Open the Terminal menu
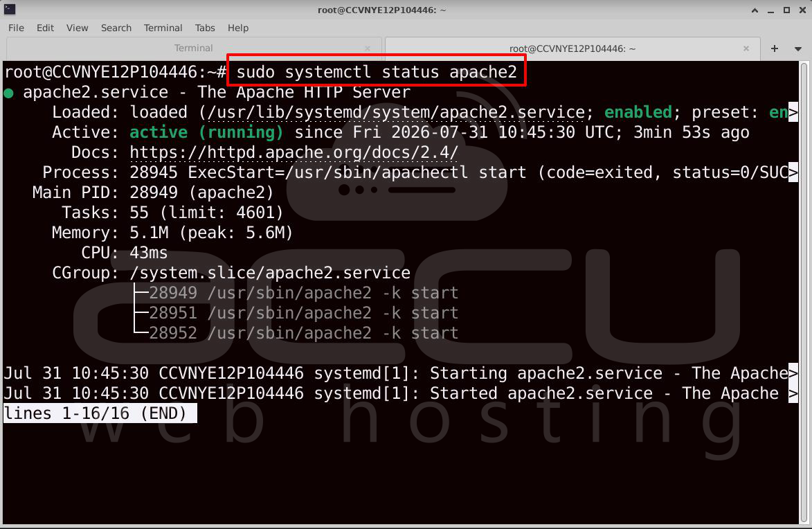The image size is (812, 529). point(163,28)
